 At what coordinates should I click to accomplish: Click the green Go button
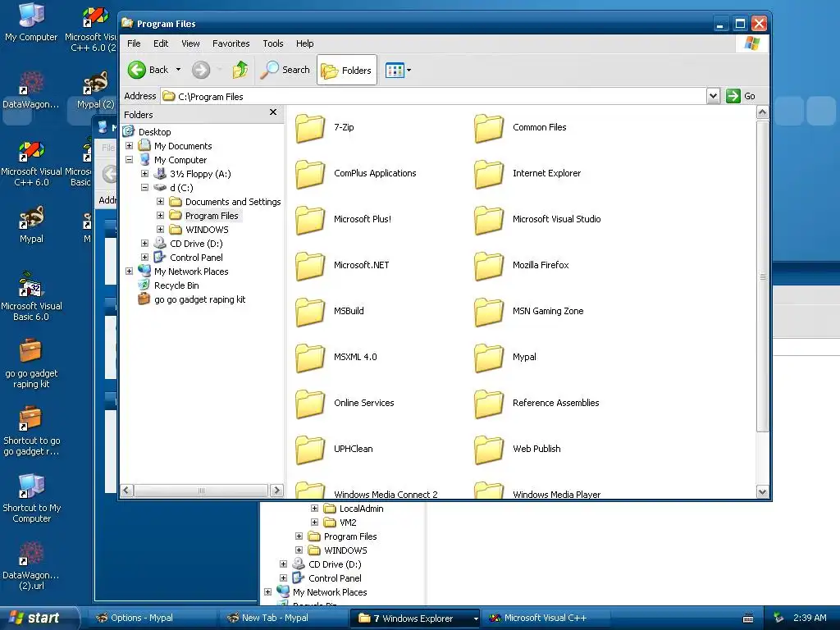point(741,96)
